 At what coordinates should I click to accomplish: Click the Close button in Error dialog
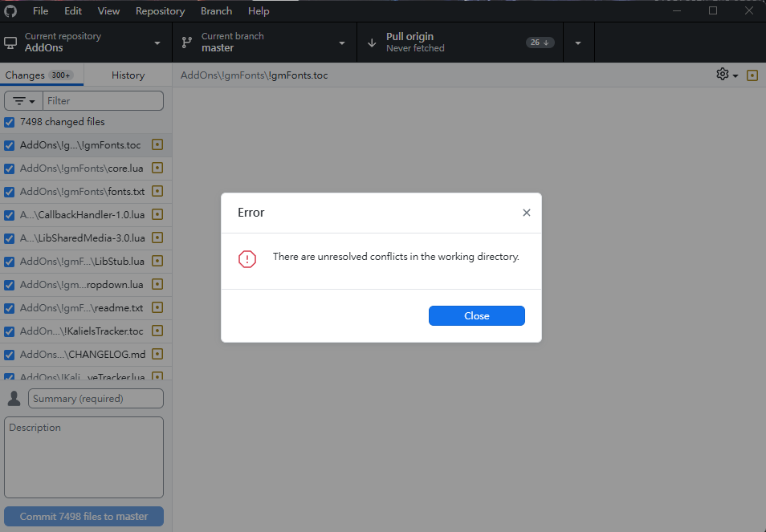pyautogui.click(x=476, y=316)
